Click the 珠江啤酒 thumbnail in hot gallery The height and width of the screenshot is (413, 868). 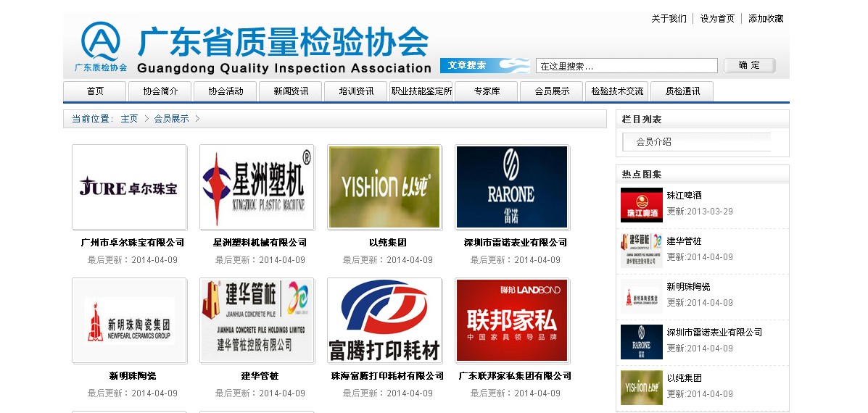point(642,204)
